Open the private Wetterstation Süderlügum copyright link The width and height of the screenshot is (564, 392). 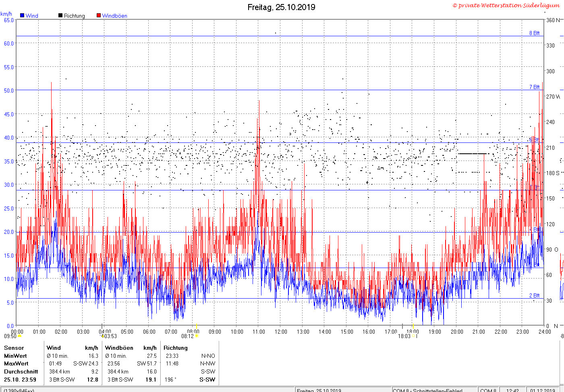pos(506,5)
